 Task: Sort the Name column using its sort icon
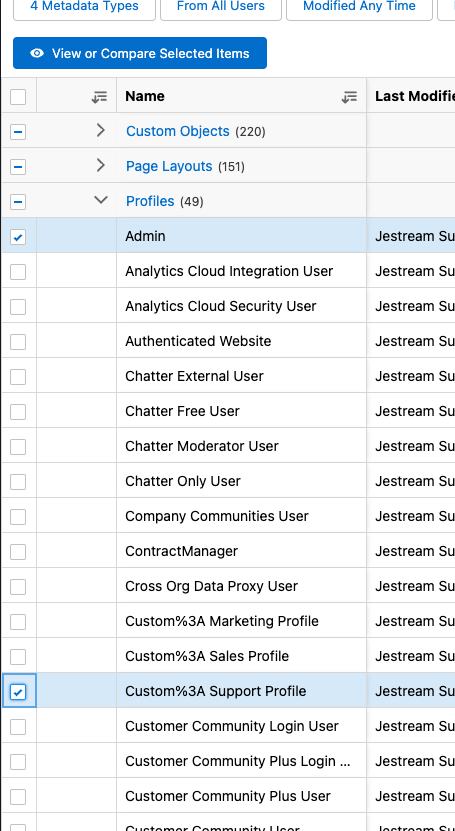[x=349, y=96]
